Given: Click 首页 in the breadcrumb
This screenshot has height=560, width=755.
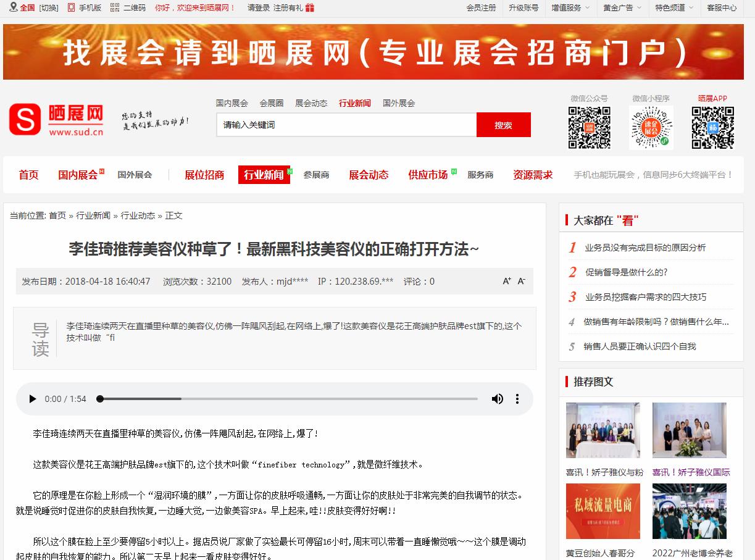Looking at the screenshot, I should coord(57,215).
